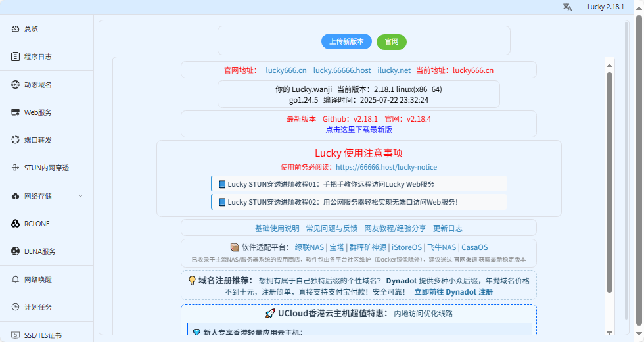Open the 程序日志 menu item

(x=47, y=57)
